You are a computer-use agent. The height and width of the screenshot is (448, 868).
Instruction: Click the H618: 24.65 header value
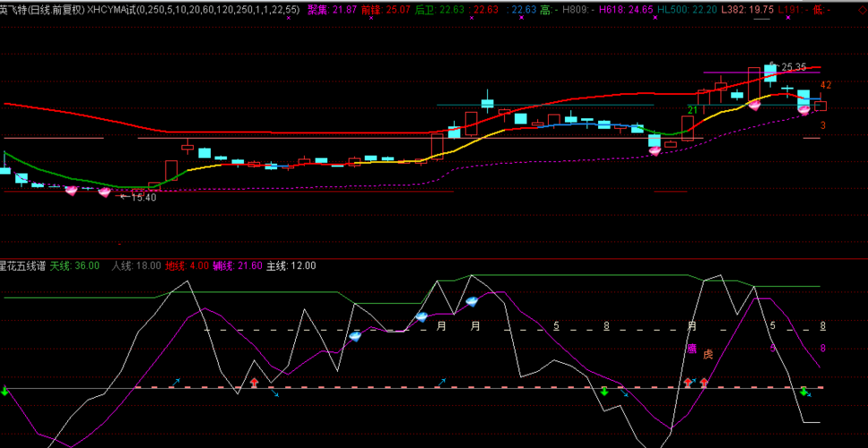coord(627,9)
